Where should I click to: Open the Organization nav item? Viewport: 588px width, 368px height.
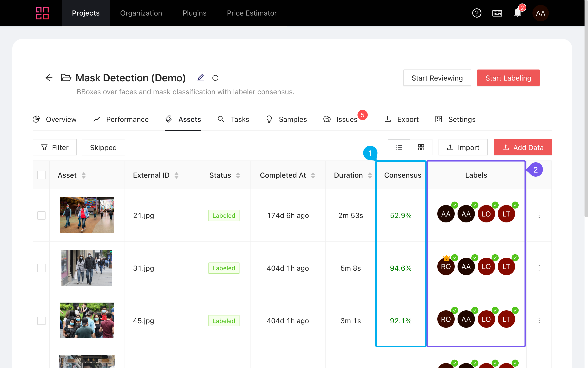click(x=141, y=13)
